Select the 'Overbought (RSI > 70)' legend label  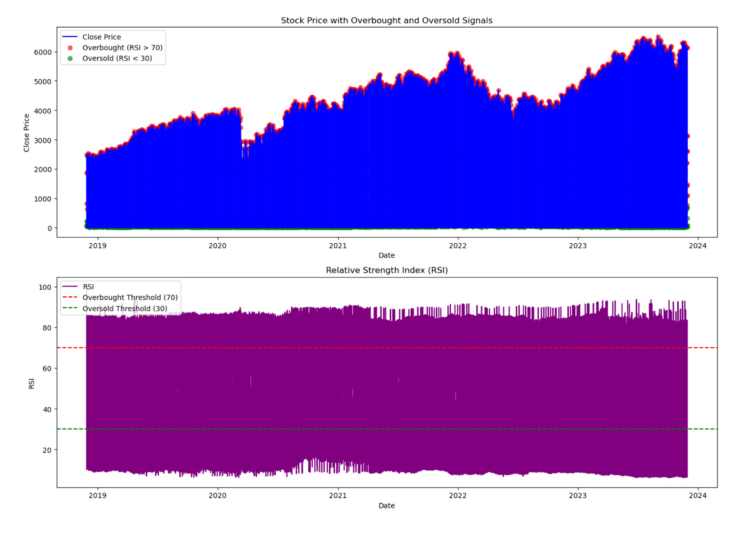point(122,47)
